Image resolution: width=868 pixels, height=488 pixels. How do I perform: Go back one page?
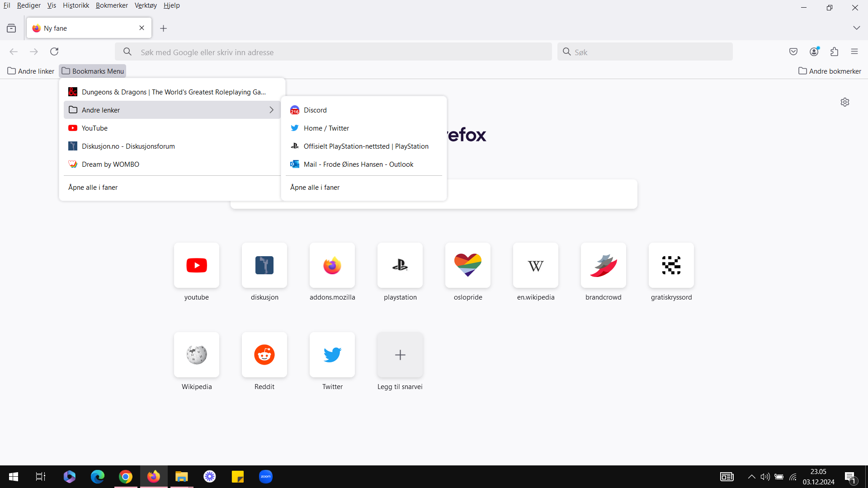pyautogui.click(x=14, y=52)
